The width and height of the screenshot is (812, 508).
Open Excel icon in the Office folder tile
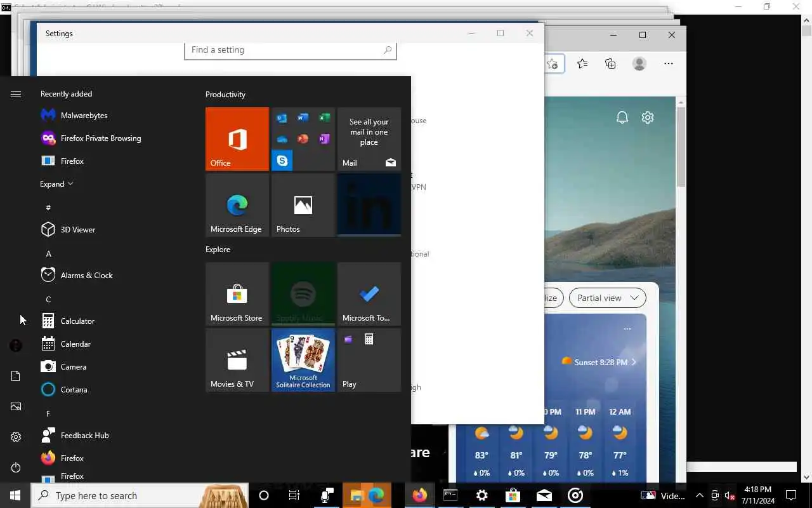[324, 118]
